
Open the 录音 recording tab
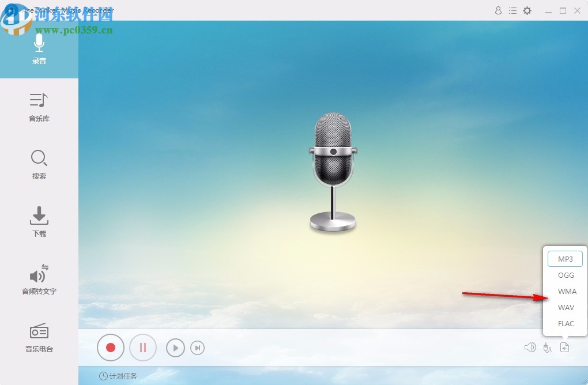click(x=39, y=49)
